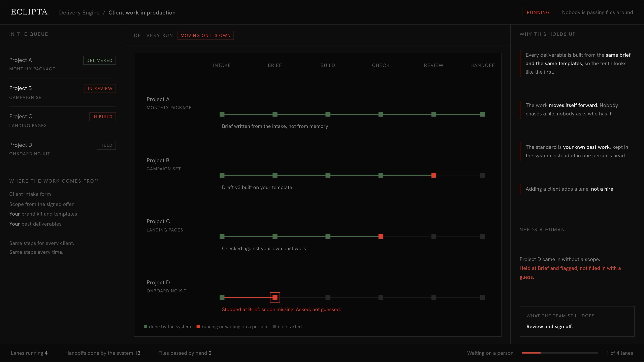Click 'Lanes running 4' status entry

click(29, 353)
